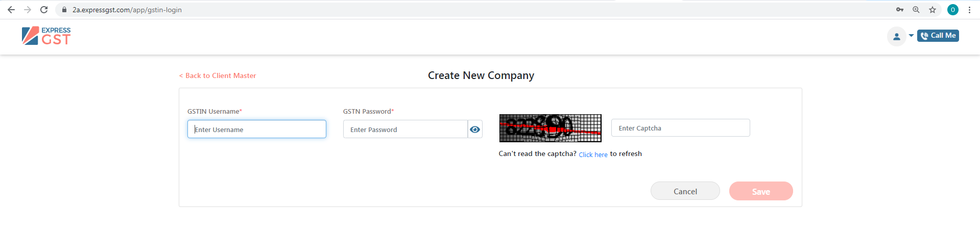Click the GSTIN Username label
980x233 pixels.
[214, 111]
